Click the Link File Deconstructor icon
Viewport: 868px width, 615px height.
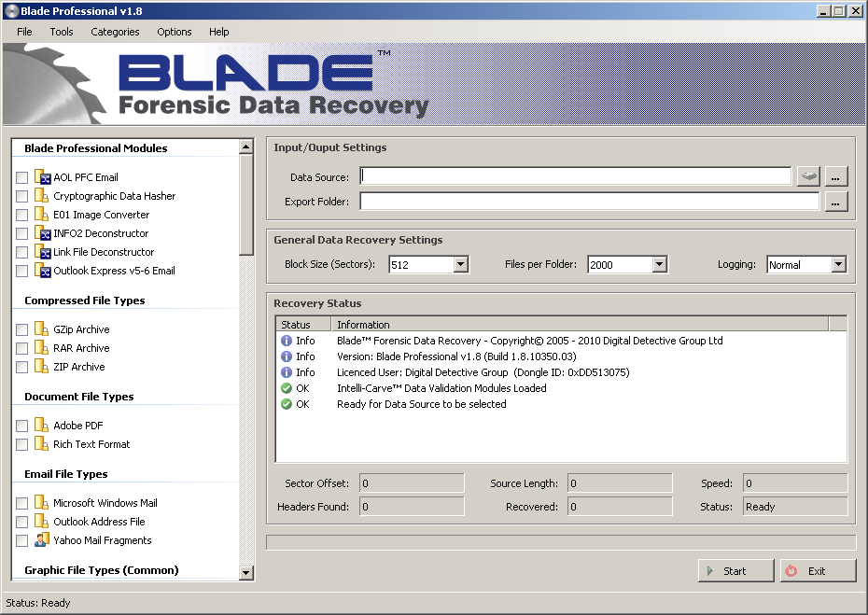42,252
